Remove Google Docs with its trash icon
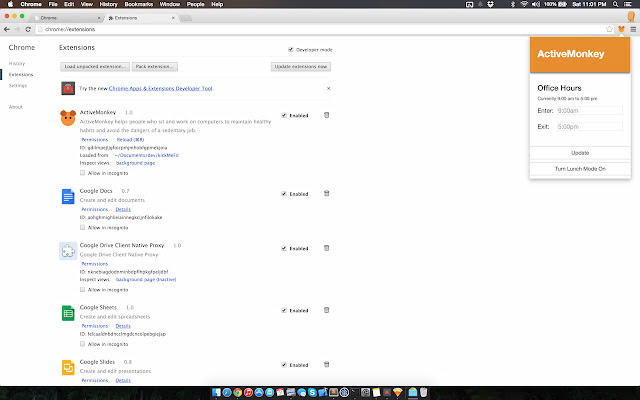Image resolution: width=640 pixels, height=400 pixels. (327, 193)
